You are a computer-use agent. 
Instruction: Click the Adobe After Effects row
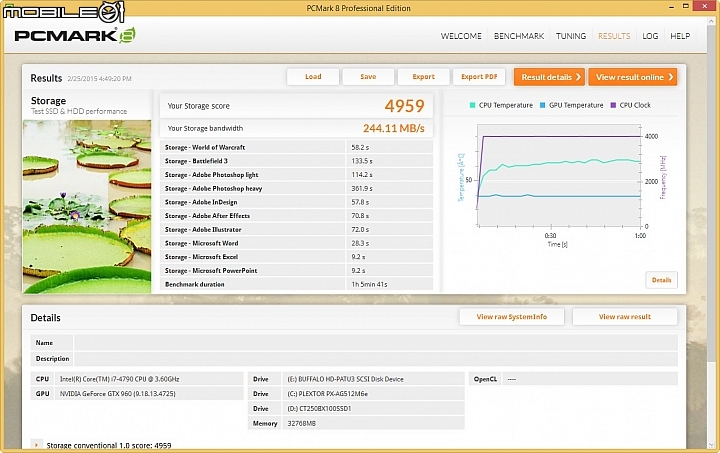coord(296,216)
